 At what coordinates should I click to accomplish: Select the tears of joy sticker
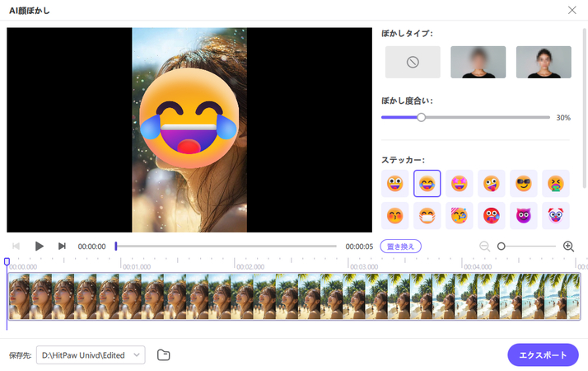point(427,183)
